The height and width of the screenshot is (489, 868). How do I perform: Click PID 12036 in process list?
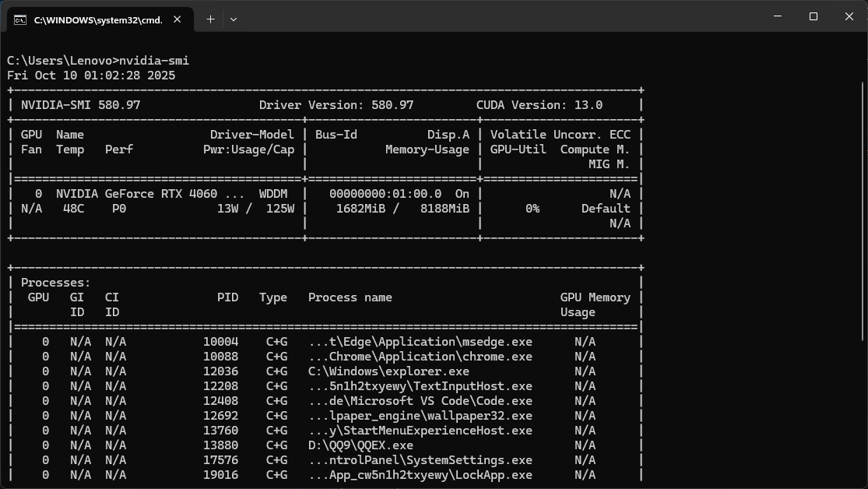221,371
